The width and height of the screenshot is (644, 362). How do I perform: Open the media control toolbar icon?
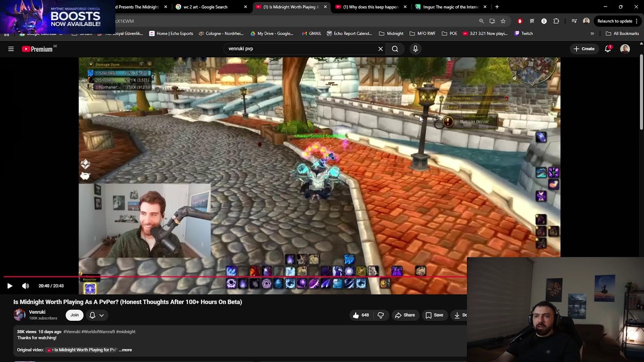coord(574,21)
